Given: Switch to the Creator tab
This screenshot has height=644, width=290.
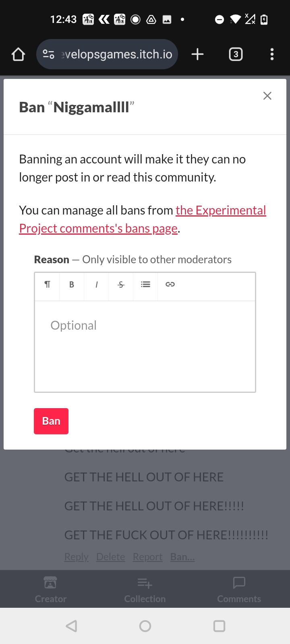Looking at the screenshot, I should 51,589.
